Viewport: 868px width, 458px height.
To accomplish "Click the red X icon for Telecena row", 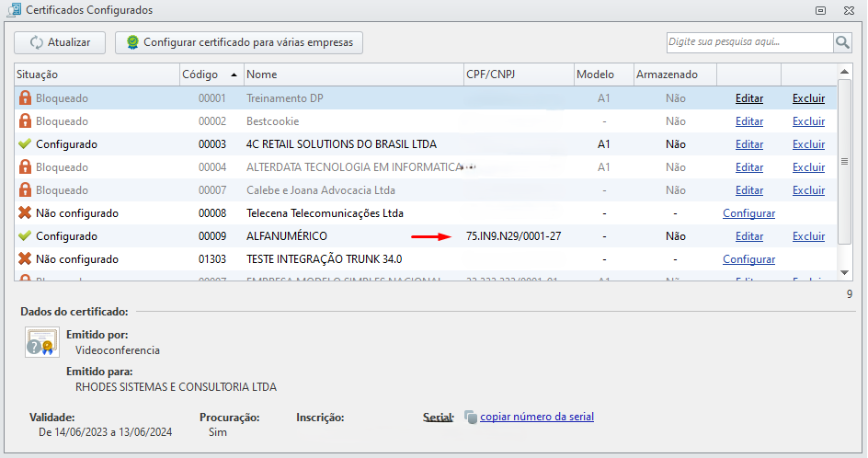I will coord(25,212).
